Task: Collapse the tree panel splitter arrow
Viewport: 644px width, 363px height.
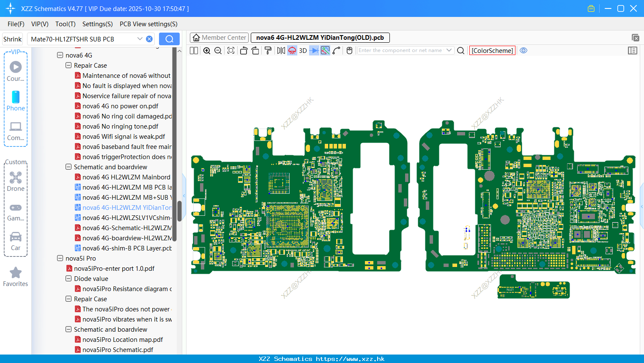Action: click(x=184, y=195)
